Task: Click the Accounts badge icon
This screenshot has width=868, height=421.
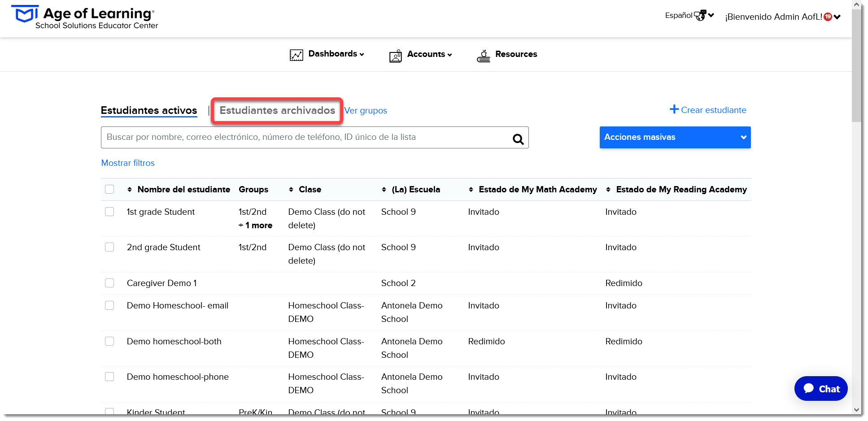Action: pyautogui.click(x=396, y=56)
